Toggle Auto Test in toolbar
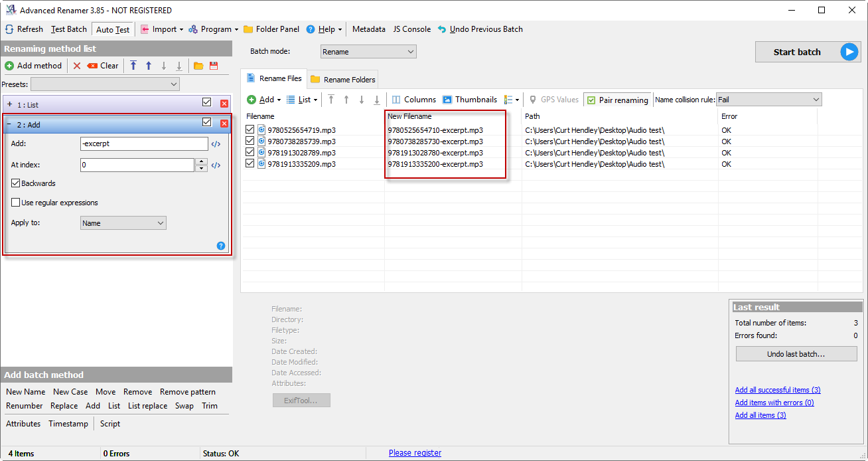This screenshot has height=461, width=868. tap(113, 30)
